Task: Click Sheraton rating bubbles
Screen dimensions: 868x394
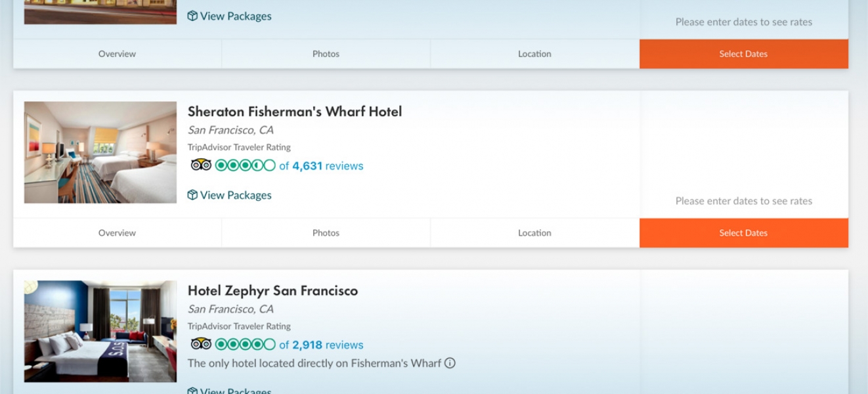Action: pyautogui.click(x=245, y=165)
